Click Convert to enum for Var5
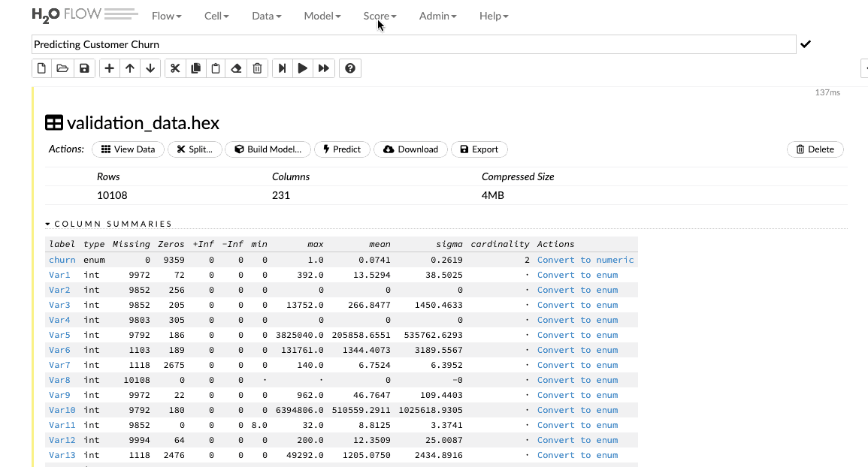 point(577,335)
